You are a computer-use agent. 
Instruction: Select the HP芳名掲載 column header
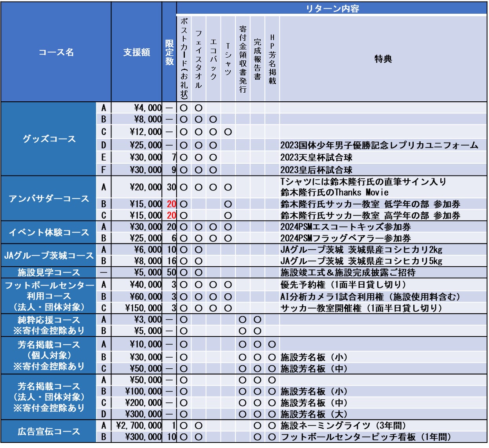[x=272, y=59]
